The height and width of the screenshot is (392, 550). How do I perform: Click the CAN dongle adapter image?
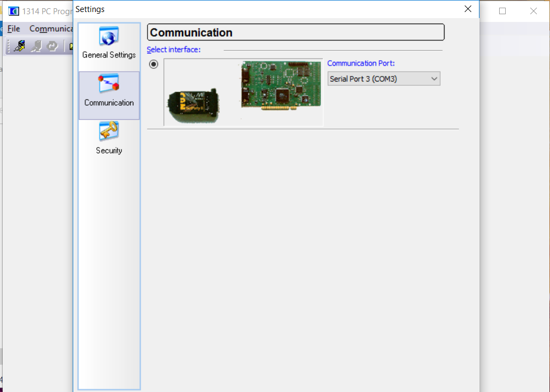(x=192, y=104)
